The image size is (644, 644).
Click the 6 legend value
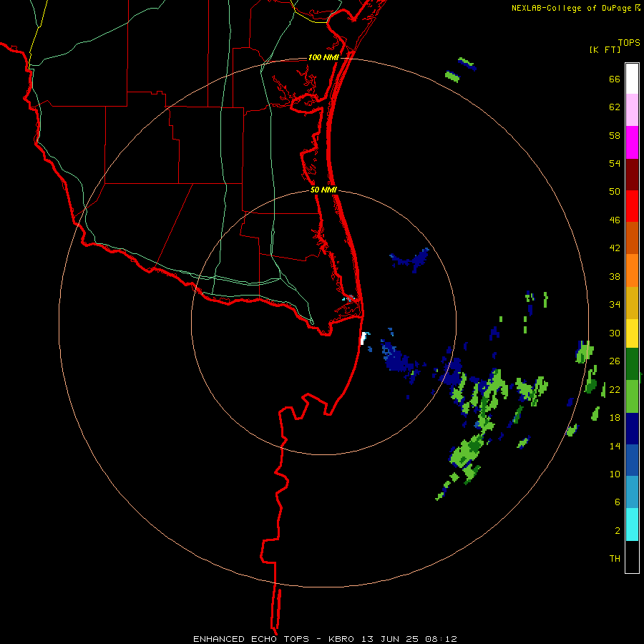(618, 502)
